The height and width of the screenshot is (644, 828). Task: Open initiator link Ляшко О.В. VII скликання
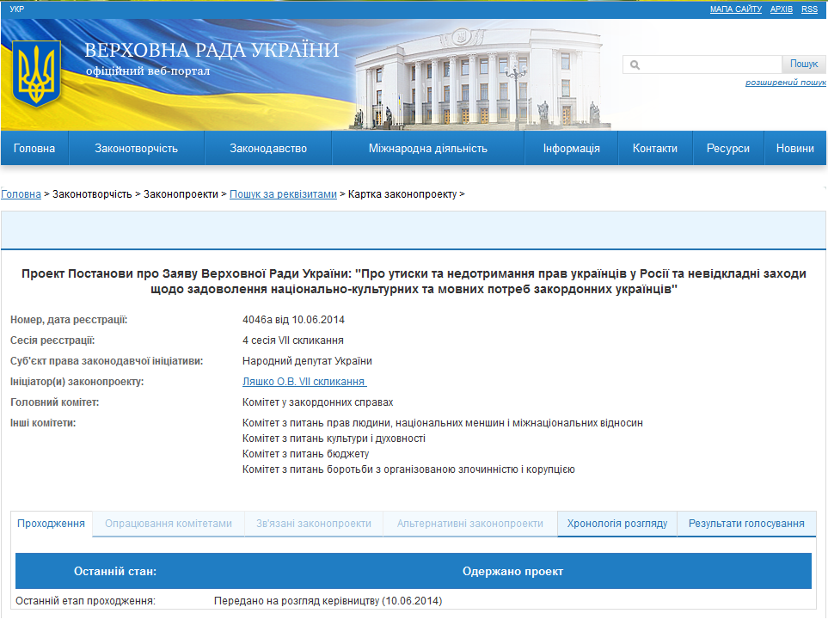point(304,382)
